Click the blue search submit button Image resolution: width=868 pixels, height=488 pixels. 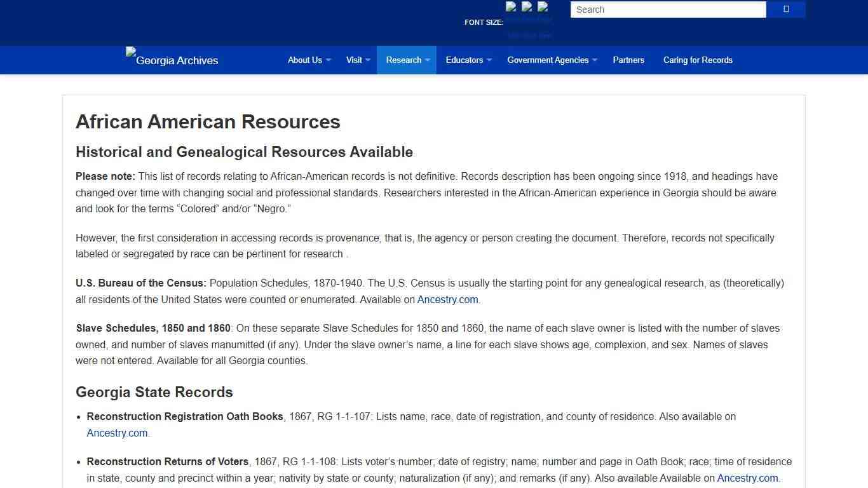tap(785, 9)
